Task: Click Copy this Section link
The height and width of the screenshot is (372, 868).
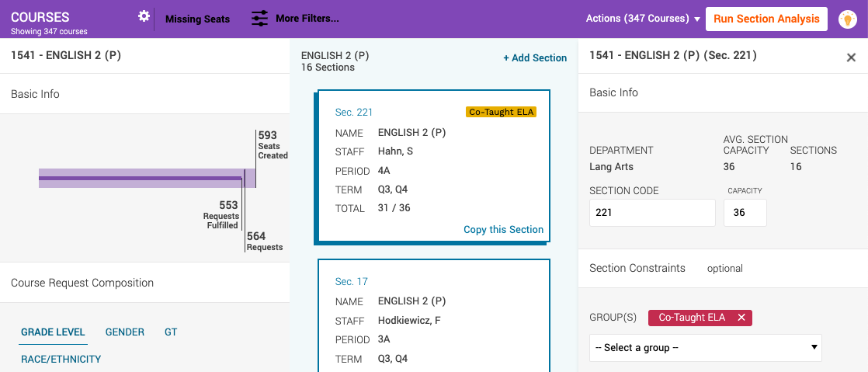Action: 503,230
